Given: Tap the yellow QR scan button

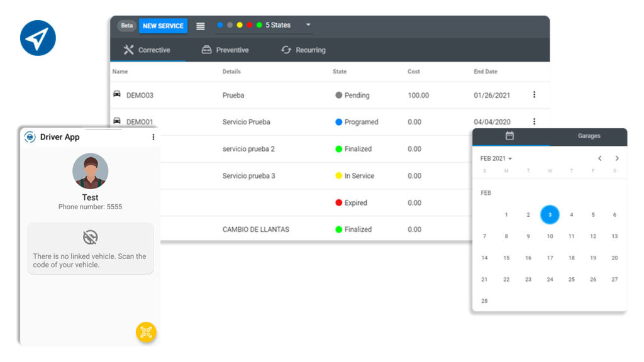Looking at the screenshot, I should [x=146, y=332].
